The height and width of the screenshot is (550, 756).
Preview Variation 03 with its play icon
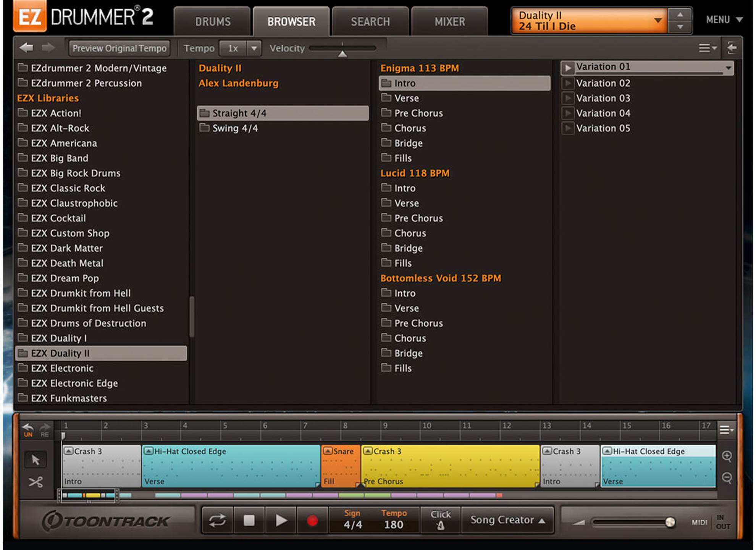(x=568, y=98)
